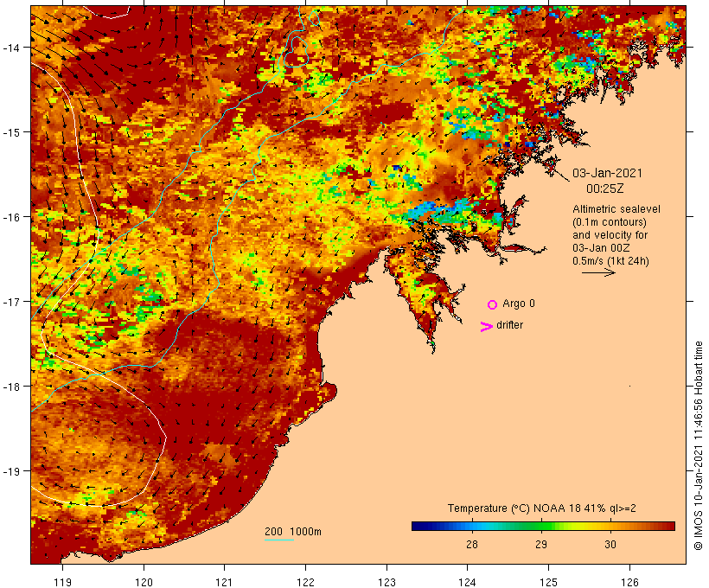
Task: Click the velocity scale arrow in legend
Action: 598,272
